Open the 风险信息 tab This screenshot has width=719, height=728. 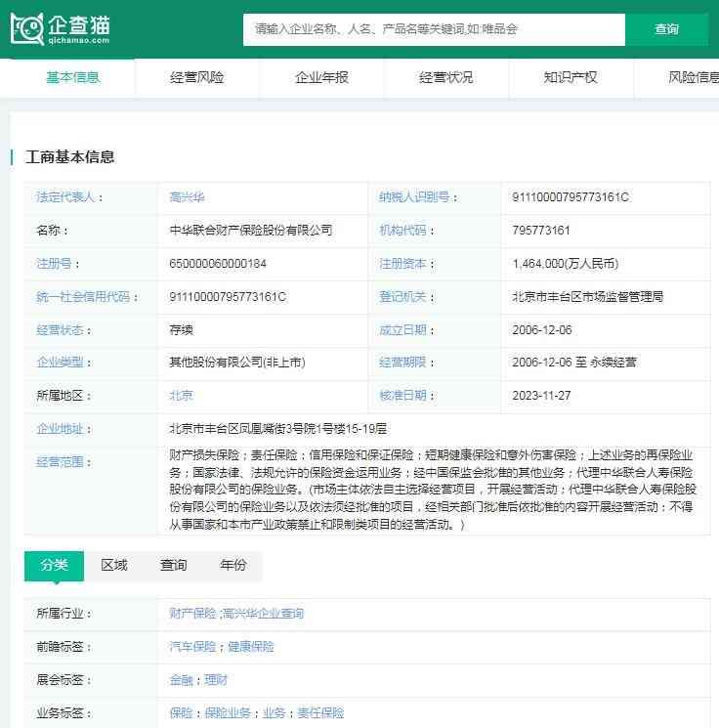click(692, 77)
